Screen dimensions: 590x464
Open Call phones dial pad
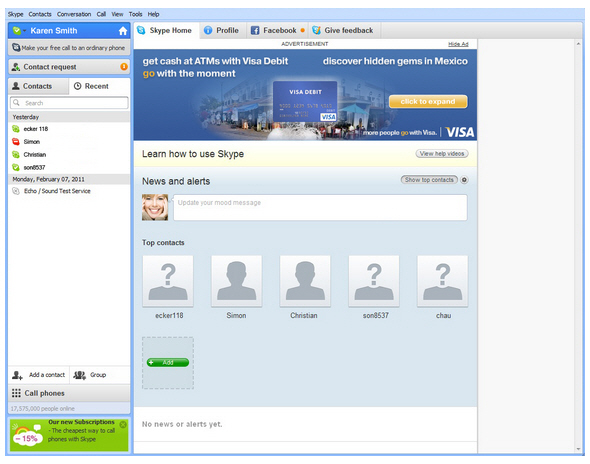pos(69,393)
